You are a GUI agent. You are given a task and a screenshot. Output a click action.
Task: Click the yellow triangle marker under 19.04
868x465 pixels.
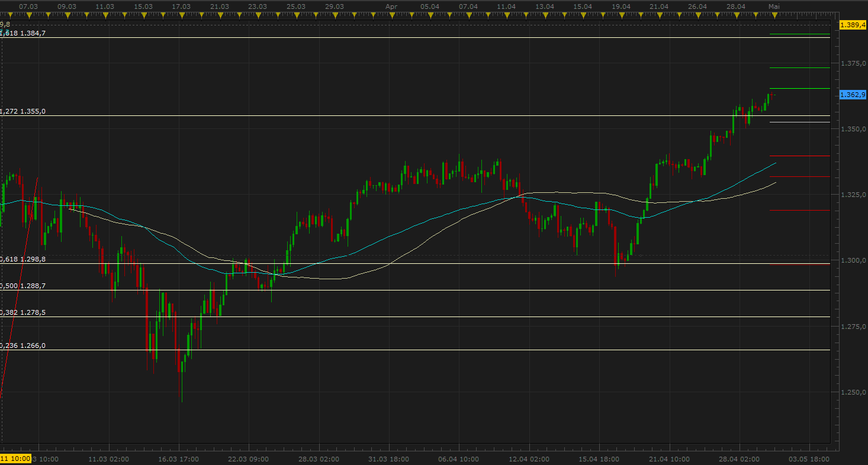point(621,14)
